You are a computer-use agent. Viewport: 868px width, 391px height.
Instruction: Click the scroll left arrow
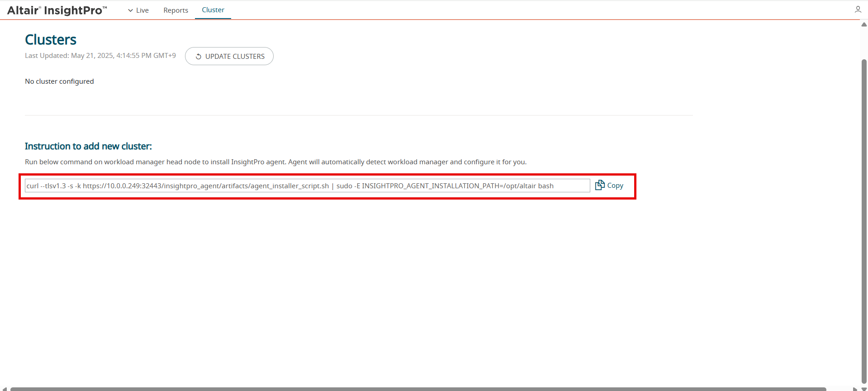pyautogui.click(x=5, y=389)
